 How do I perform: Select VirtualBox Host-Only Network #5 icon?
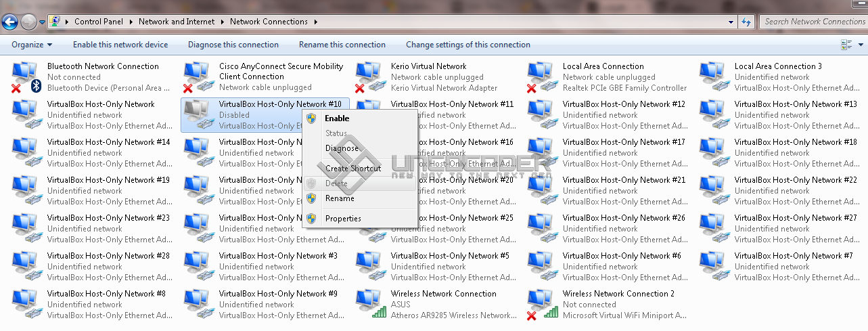coord(370,267)
